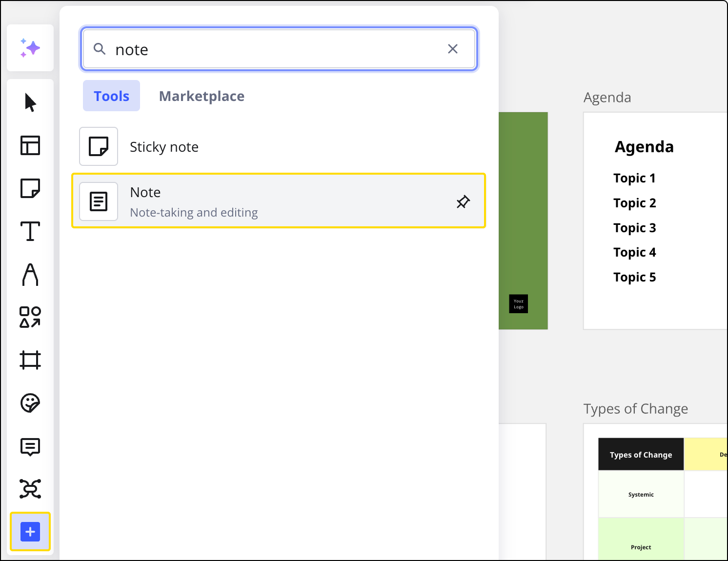Select the Sticky note tool in sidebar

pyautogui.click(x=30, y=189)
